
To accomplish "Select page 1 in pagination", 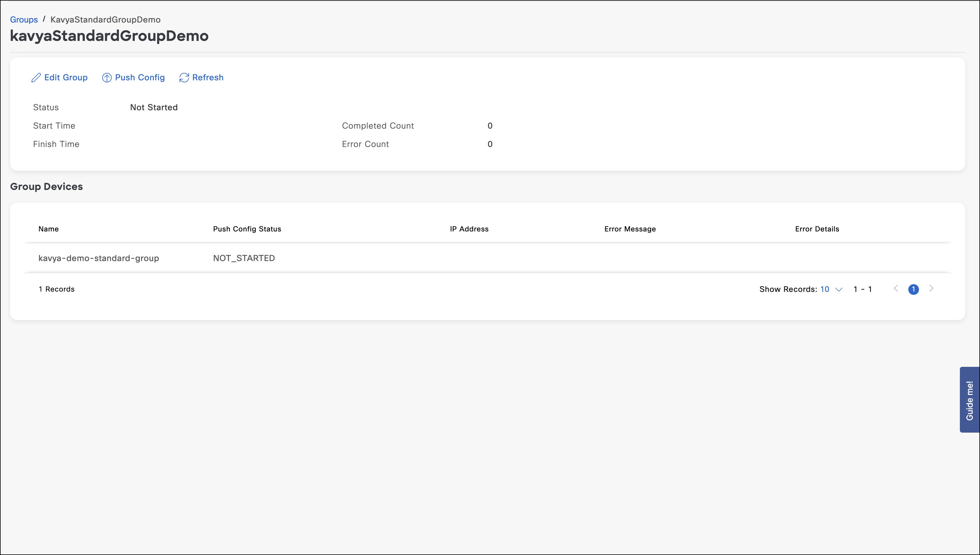I will pyautogui.click(x=913, y=289).
